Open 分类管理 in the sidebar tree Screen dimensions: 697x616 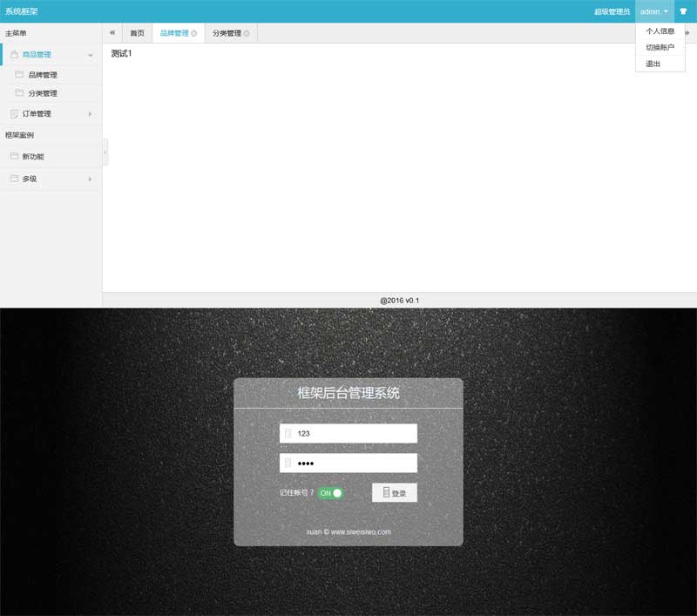tap(43, 93)
